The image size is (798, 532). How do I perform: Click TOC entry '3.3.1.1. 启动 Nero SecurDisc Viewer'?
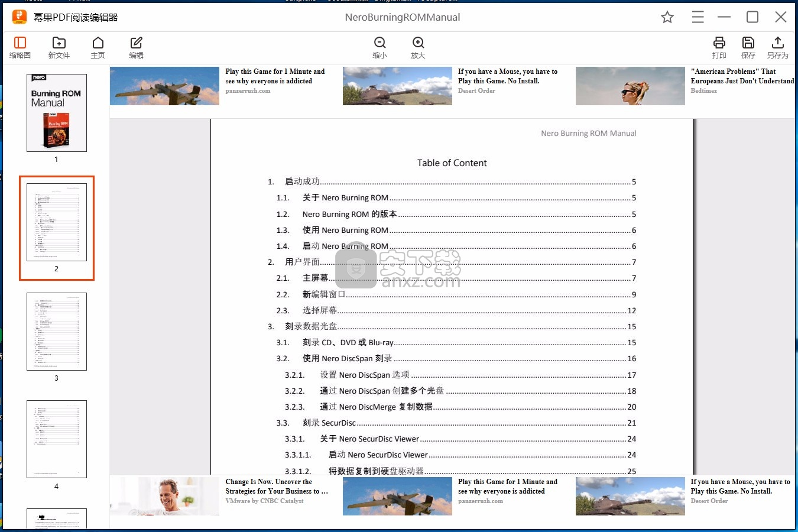(460, 455)
